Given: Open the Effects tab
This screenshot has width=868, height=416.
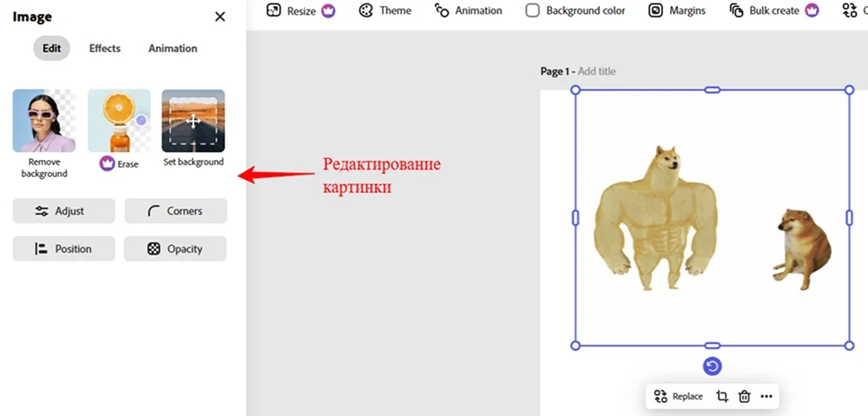Looking at the screenshot, I should click(105, 48).
